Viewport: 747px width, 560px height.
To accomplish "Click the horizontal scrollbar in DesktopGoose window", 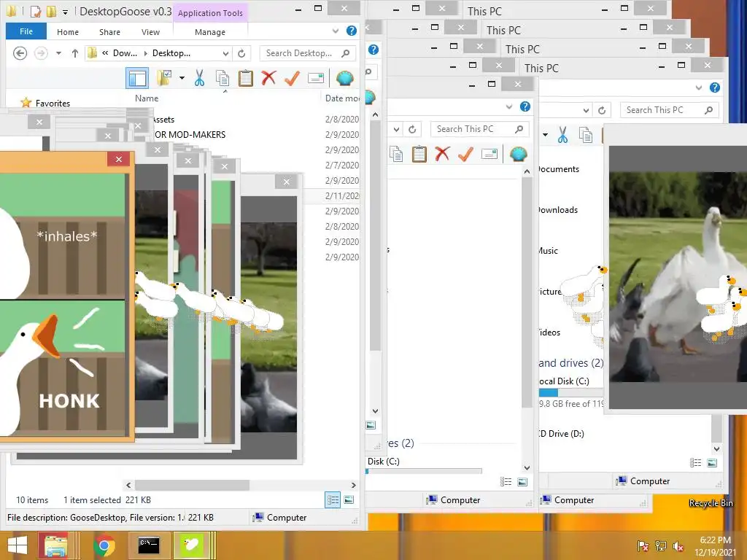I will coord(192,485).
